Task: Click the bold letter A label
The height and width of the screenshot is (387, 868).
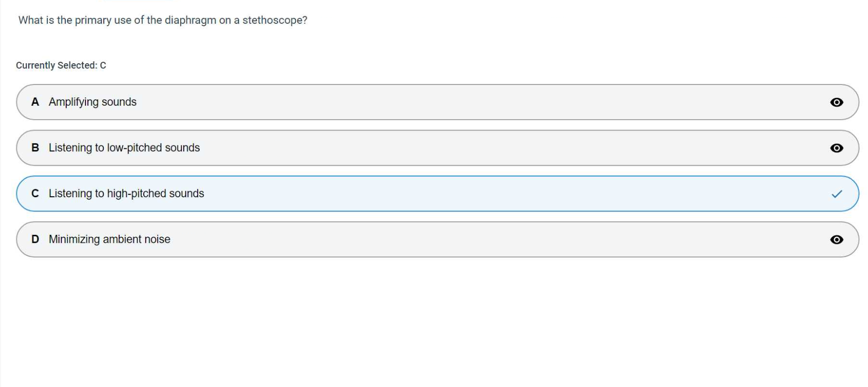Action: [x=35, y=102]
